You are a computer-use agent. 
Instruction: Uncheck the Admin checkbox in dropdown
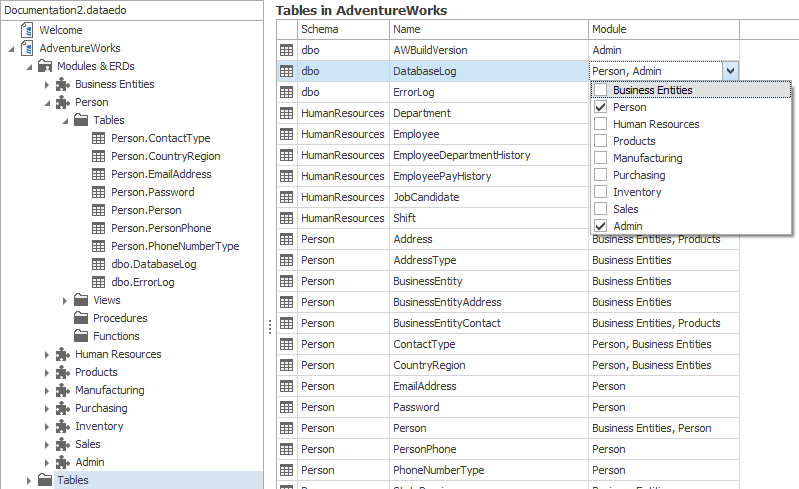[601, 226]
